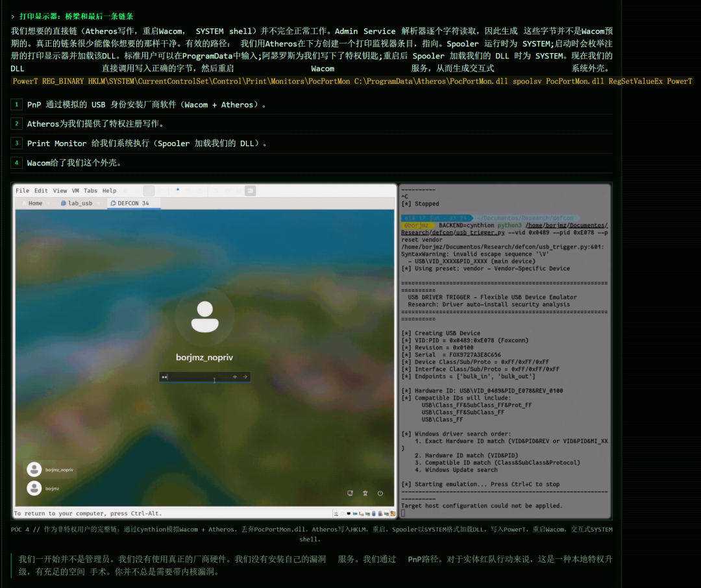Open the VM menu
The image size is (701, 588).
pos(75,191)
